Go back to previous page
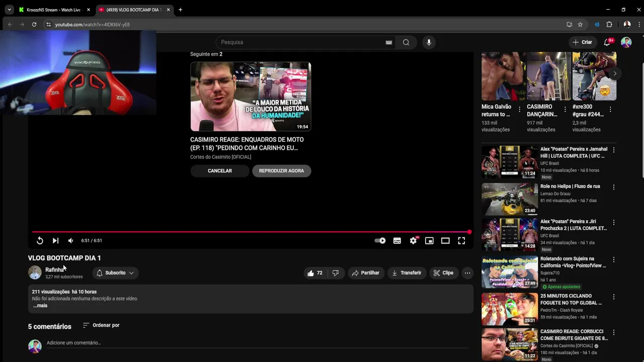 pyautogui.click(x=10, y=24)
